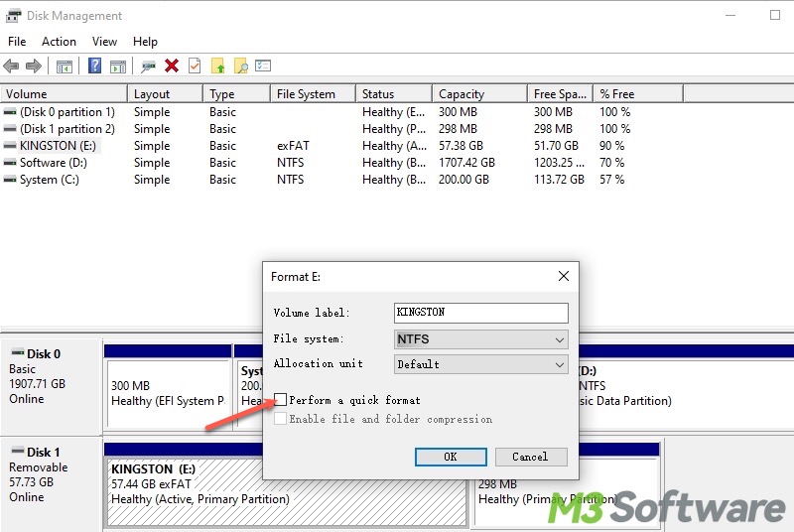This screenshot has height=532, width=794.
Task: Sort by the Type column header
Action: point(236,94)
